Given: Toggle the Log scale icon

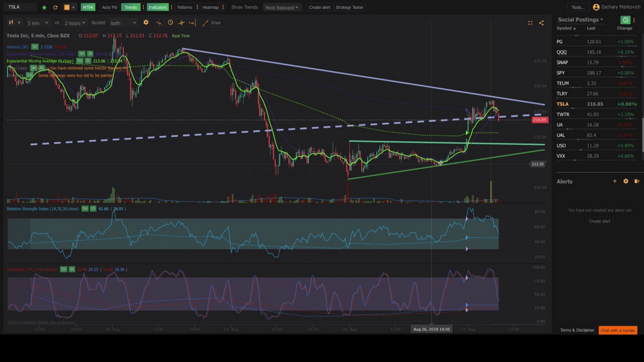Looking at the screenshot, I should click(192, 23).
